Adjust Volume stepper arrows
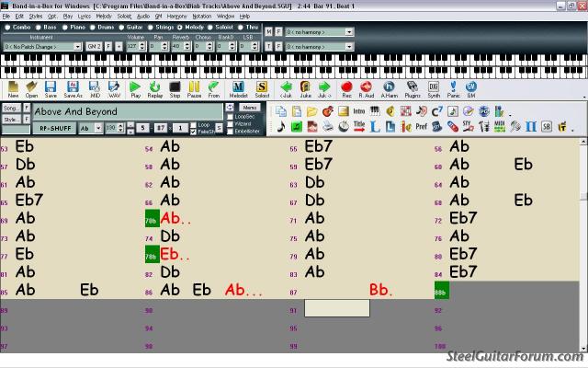This screenshot has height=368, width=588. pos(142,46)
